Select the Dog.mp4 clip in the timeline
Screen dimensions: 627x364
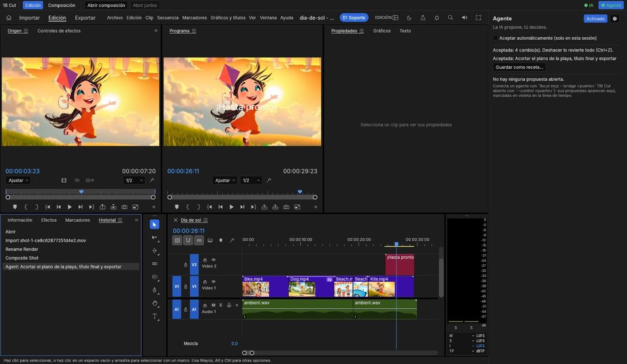[310, 286]
